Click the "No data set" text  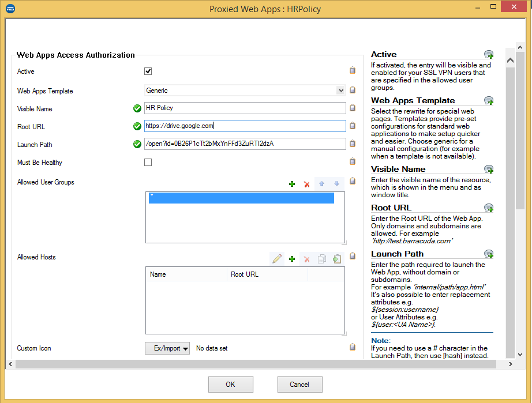point(212,348)
